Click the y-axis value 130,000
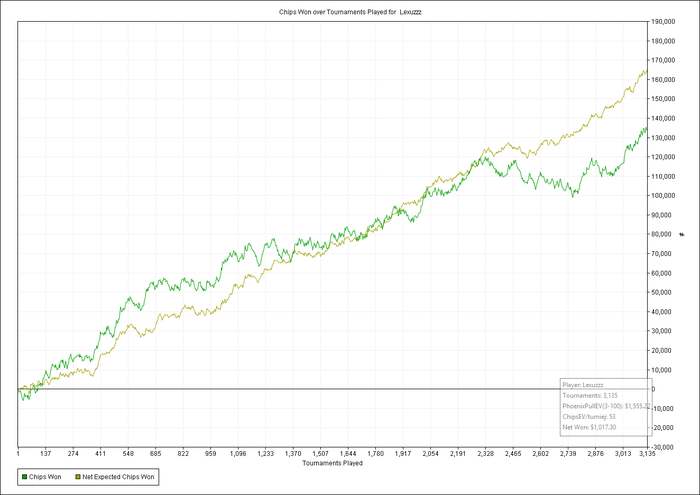Screen dimensions: 700x495 (663, 137)
